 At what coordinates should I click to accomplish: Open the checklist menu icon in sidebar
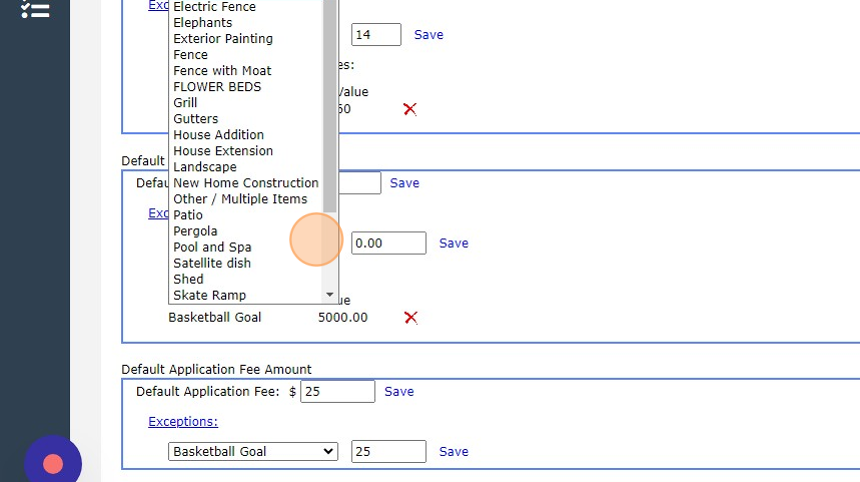click(35, 8)
